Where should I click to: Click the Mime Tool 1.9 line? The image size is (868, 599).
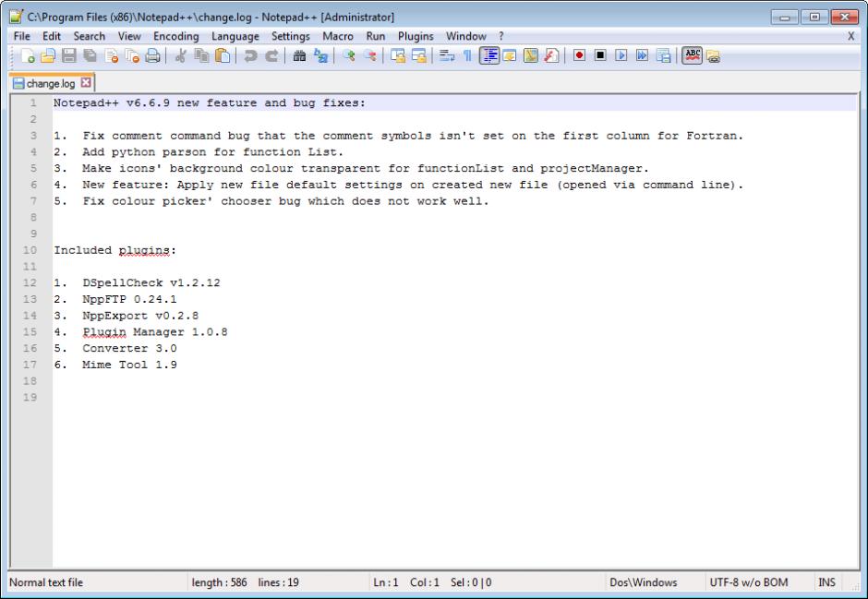coord(115,365)
